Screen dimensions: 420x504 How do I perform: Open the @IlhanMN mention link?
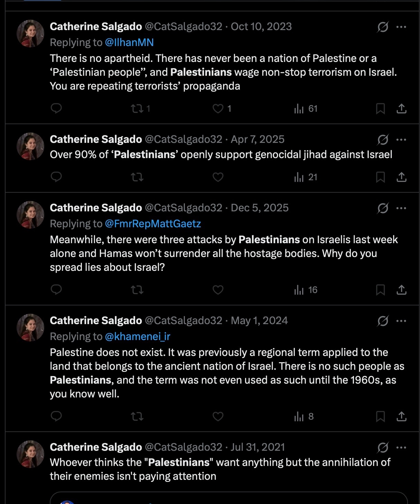tap(129, 43)
